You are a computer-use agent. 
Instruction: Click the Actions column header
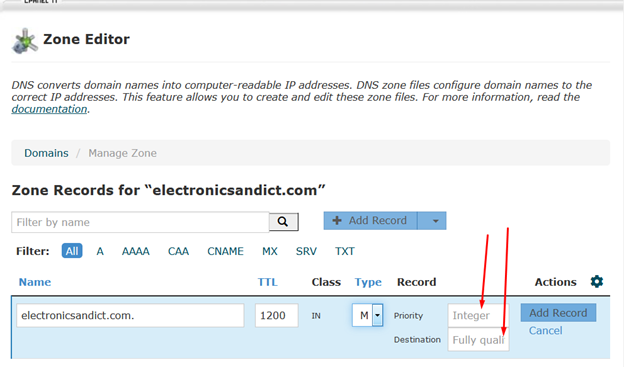click(x=556, y=282)
